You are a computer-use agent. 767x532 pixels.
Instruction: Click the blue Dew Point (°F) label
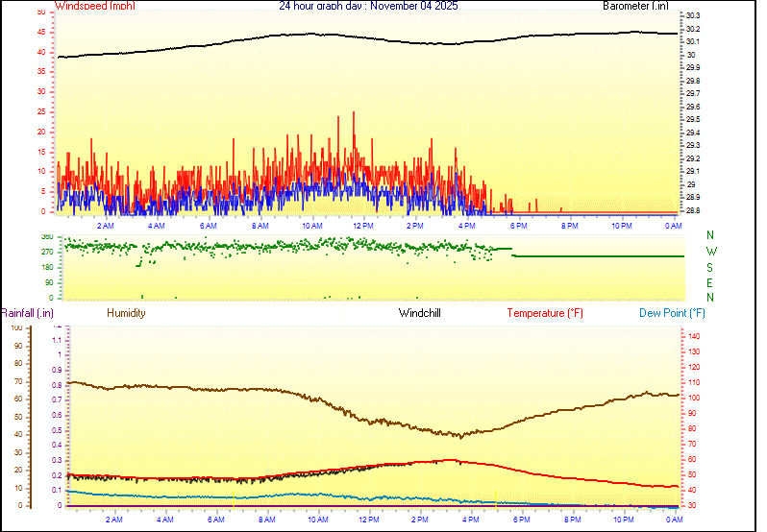pyautogui.click(x=673, y=313)
